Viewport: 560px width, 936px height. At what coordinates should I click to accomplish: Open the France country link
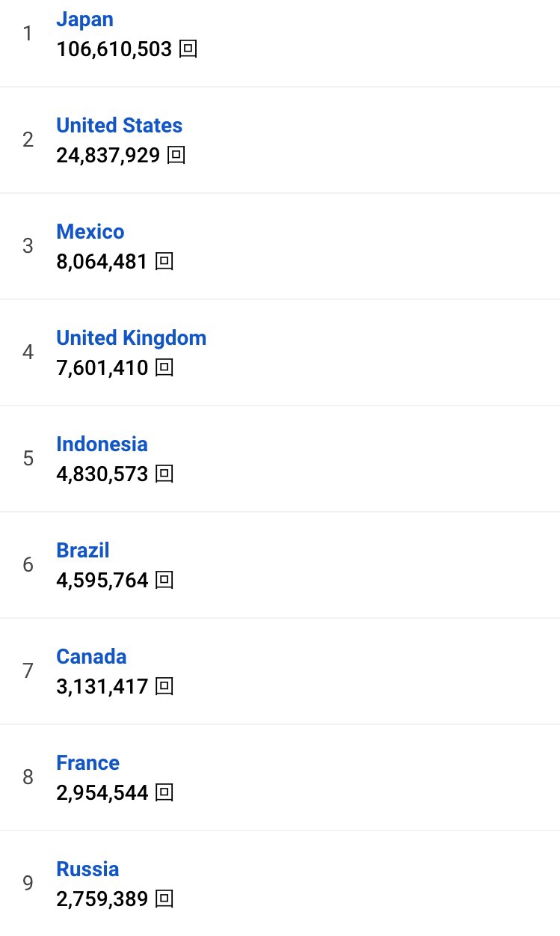click(87, 762)
